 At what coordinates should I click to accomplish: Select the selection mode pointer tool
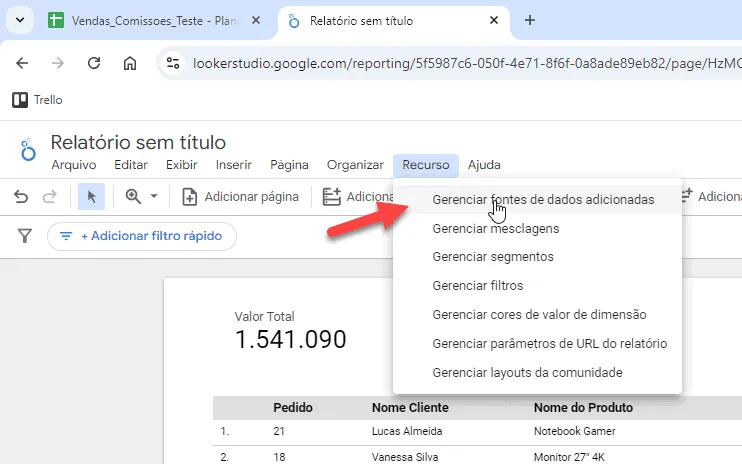[x=91, y=196]
